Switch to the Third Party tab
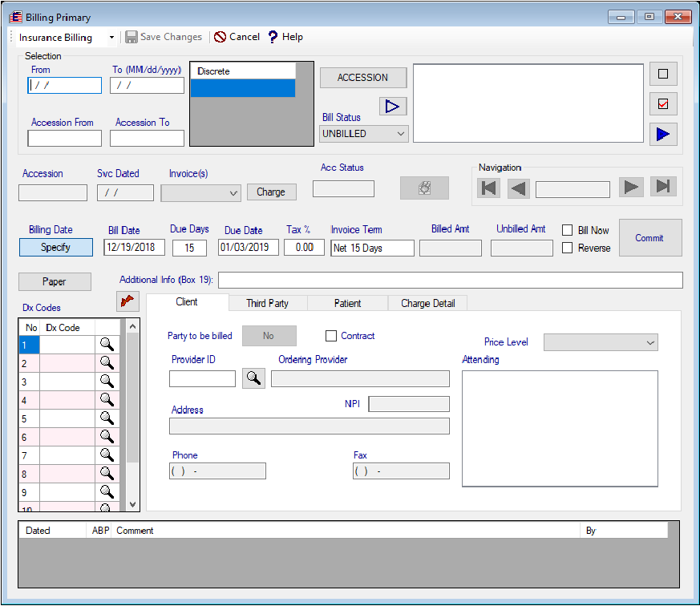This screenshot has width=700, height=606. tap(267, 303)
